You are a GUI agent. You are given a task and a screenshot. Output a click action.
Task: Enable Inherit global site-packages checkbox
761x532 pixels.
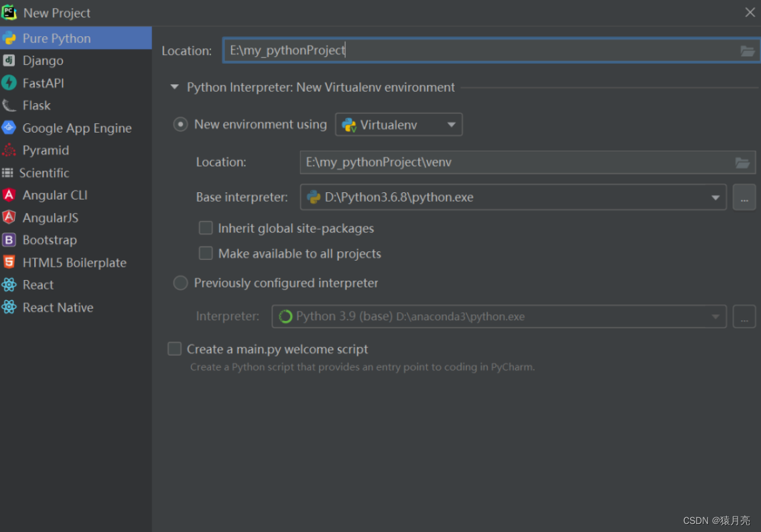click(206, 228)
